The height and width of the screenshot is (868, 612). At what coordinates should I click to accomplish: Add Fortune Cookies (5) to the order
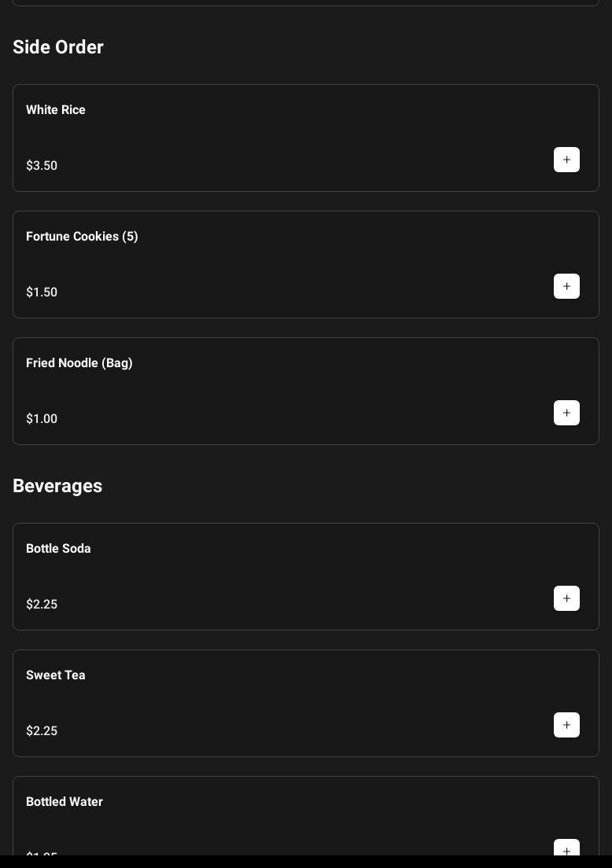566,286
